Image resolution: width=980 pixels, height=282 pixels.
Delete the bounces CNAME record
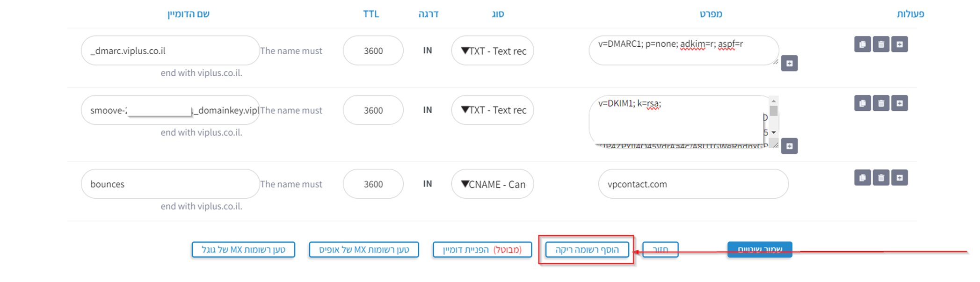(880, 178)
